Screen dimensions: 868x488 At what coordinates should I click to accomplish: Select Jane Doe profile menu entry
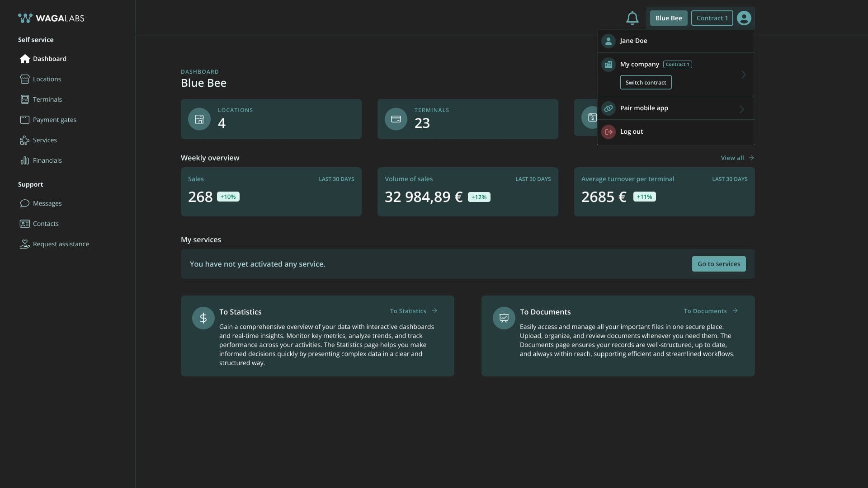click(x=633, y=41)
